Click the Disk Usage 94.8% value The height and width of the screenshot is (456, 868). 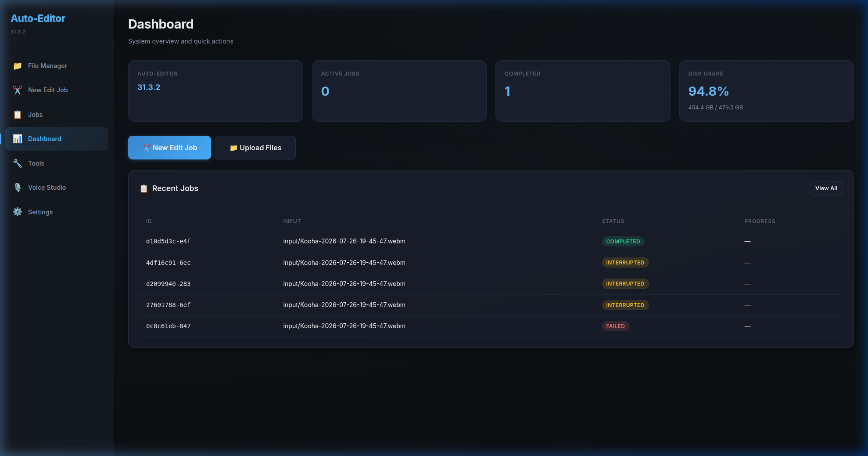click(x=708, y=91)
